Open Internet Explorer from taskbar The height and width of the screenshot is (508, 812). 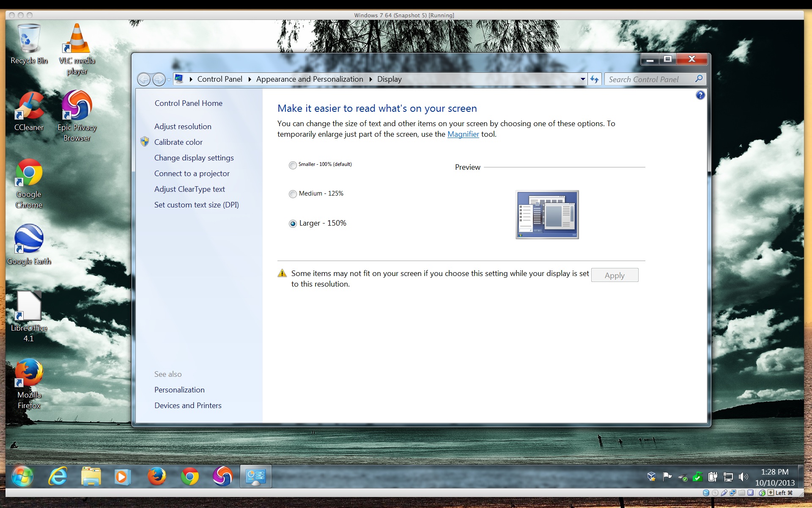tap(58, 477)
